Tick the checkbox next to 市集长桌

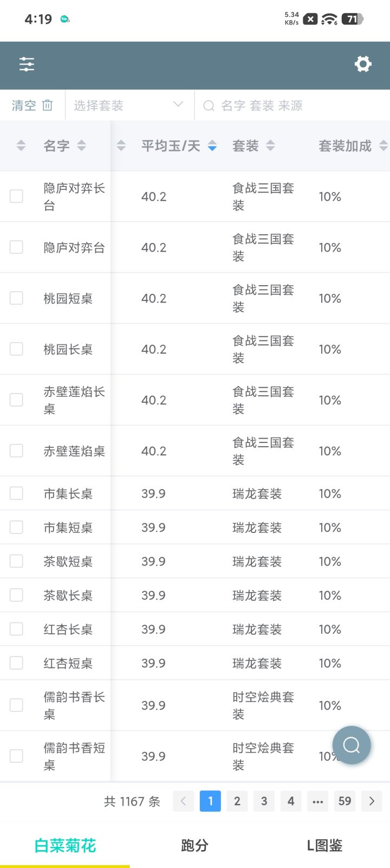tap(17, 493)
